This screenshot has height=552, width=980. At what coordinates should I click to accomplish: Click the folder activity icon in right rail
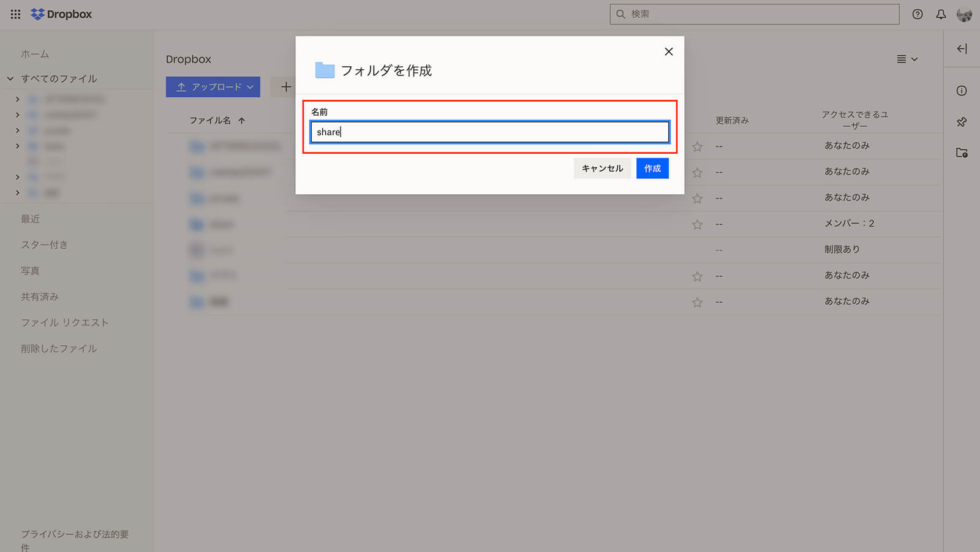pyautogui.click(x=962, y=153)
